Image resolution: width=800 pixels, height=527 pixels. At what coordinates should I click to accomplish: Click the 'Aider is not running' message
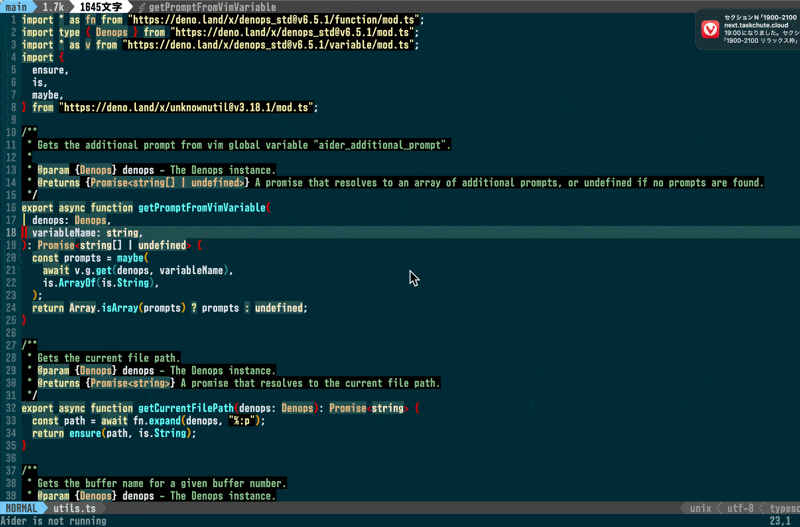[54, 521]
